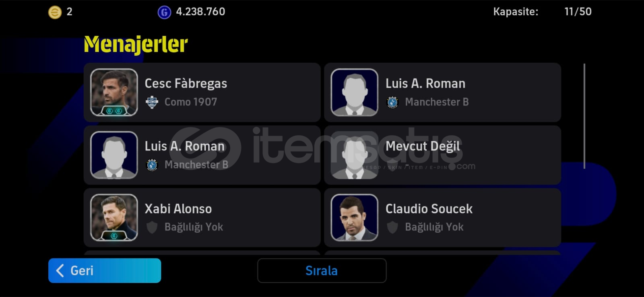Click the blue GP currency icon
The width and height of the screenshot is (644, 297).
(164, 12)
